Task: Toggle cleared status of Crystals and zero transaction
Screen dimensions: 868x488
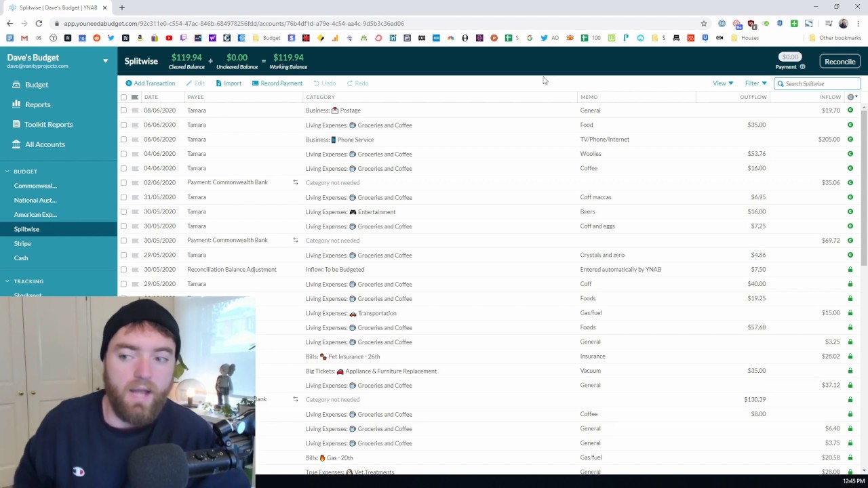Action: point(850,255)
